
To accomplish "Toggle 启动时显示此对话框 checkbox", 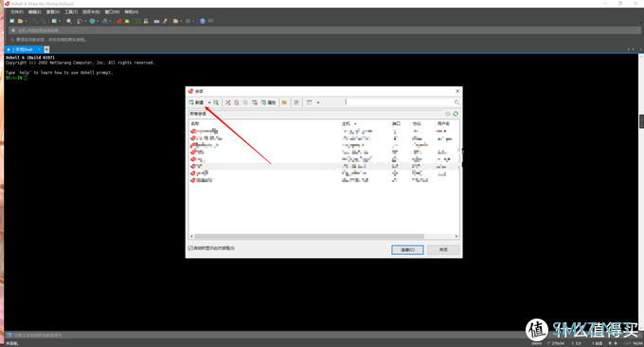I will click(x=190, y=247).
